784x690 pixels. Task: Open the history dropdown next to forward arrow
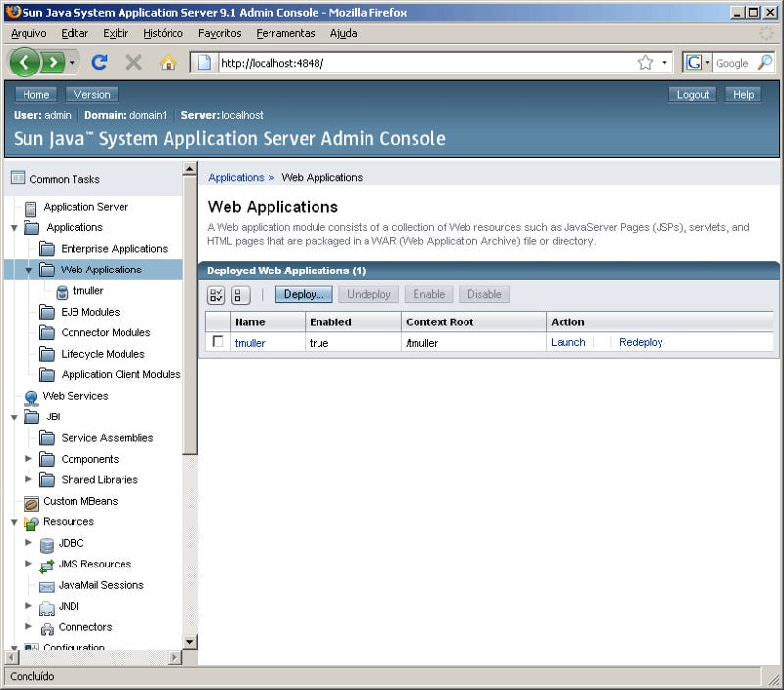click(72, 63)
